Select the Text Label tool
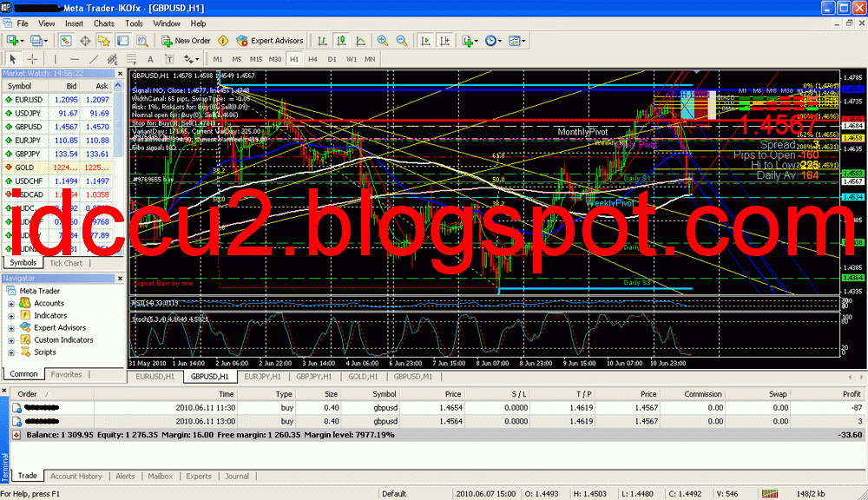The width and height of the screenshot is (868, 500). point(169,59)
